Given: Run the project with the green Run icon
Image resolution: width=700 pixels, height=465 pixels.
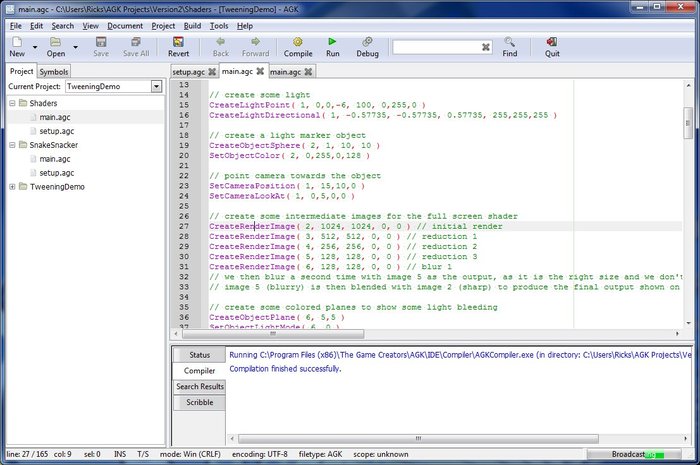Looking at the screenshot, I should tap(332, 42).
